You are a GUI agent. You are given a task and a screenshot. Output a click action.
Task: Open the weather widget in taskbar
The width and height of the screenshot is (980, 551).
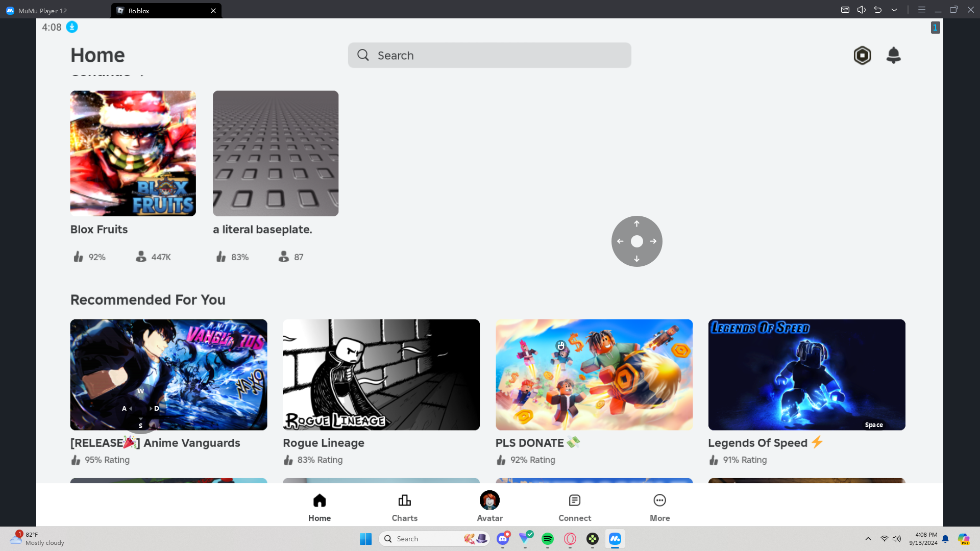pos(38,539)
